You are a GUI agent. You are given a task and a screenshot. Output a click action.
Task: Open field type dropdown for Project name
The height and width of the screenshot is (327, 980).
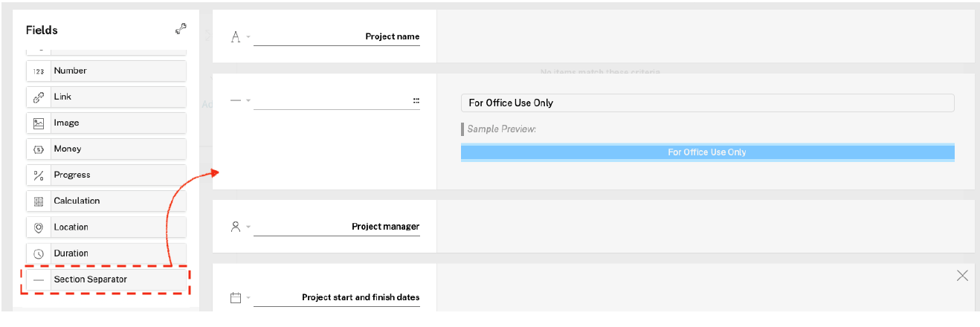point(239,37)
